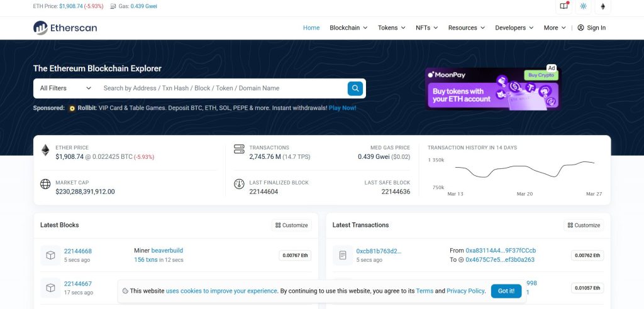The height and width of the screenshot is (309, 644).
Task: Click the Etherscan logo
Action: tap(65, 28)
